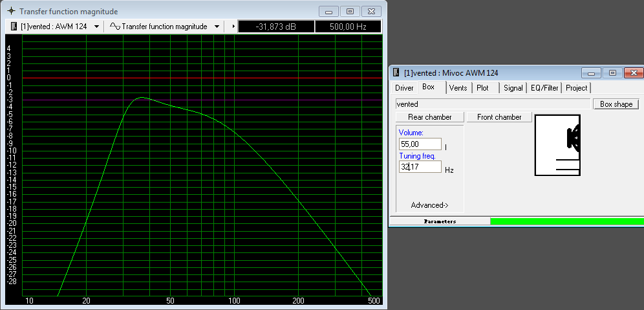Click the speaker icon beside [1]vented : AWM 124

coord(14,27)
